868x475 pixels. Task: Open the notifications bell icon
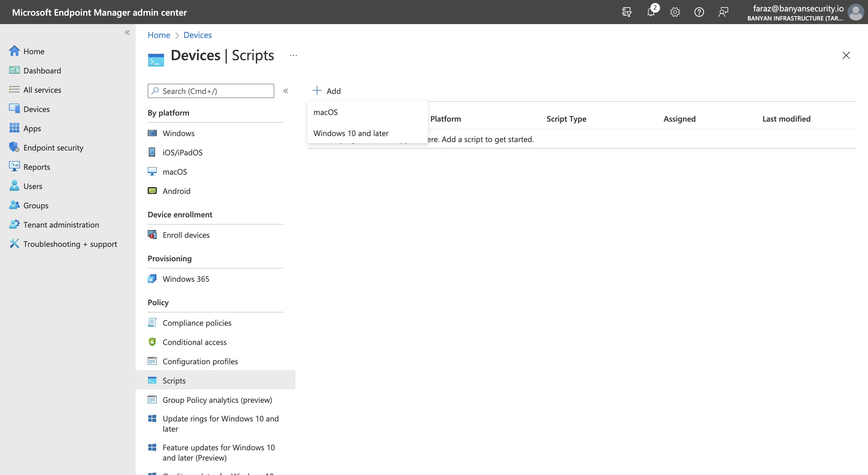point(651,12)
